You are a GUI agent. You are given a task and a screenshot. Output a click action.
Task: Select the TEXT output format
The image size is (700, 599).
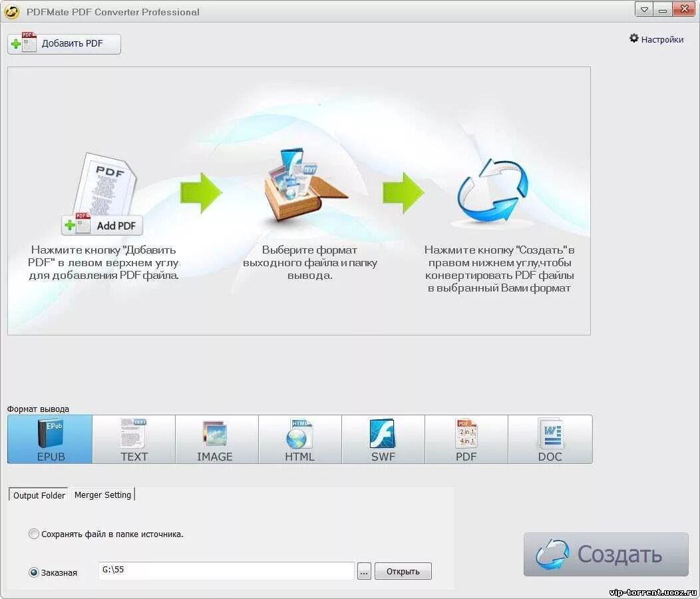(x=134, y=439)
